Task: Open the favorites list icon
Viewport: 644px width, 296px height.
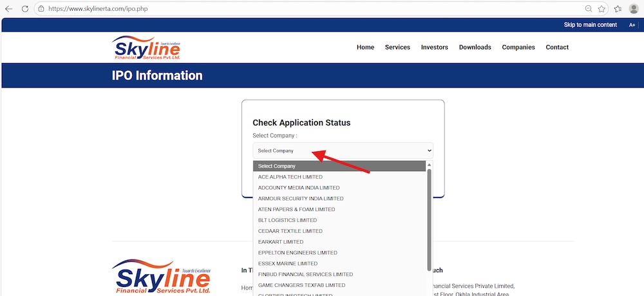Action: pos(618,8)
